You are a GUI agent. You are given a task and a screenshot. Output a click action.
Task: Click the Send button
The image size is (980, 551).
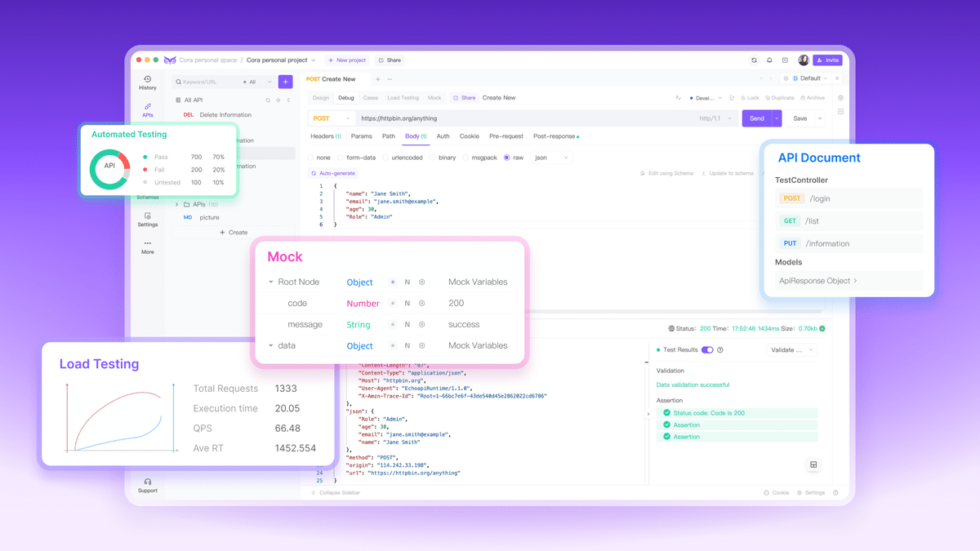pyautogui.click(x=755, y=118)
